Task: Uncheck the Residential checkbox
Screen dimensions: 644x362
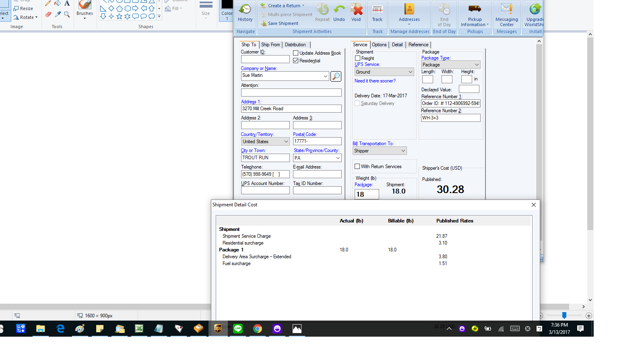Action: [295, 61]
